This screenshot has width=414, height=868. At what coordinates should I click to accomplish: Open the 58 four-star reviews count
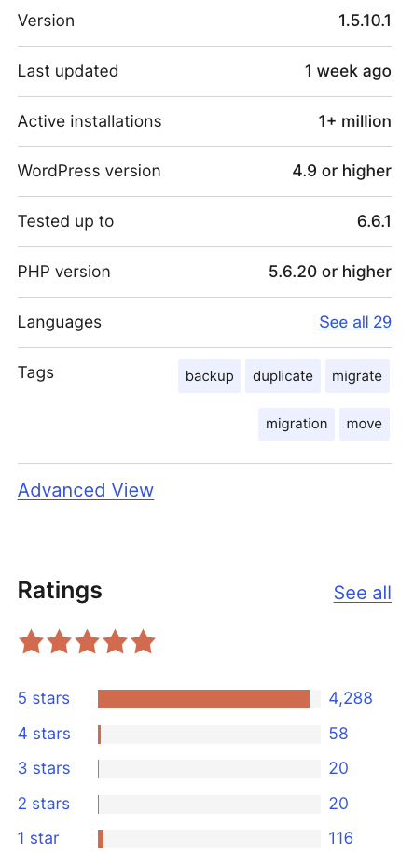(338, 734)
